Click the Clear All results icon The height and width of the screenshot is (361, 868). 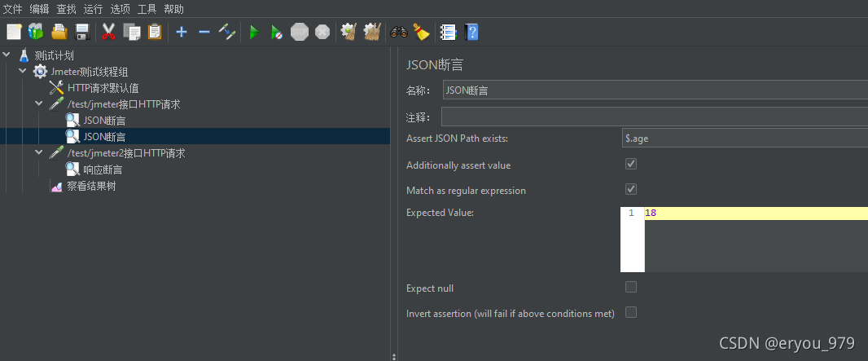[372, 32]
